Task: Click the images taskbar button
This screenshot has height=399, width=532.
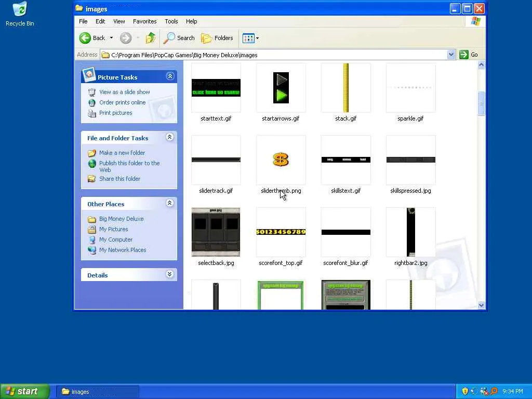Action: coord(97,392)
